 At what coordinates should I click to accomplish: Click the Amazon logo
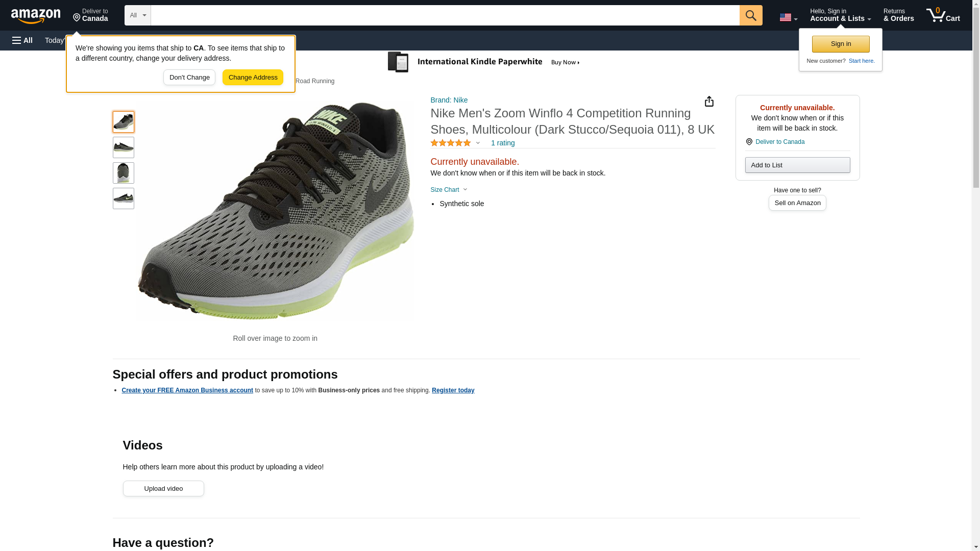click(36, 16)
